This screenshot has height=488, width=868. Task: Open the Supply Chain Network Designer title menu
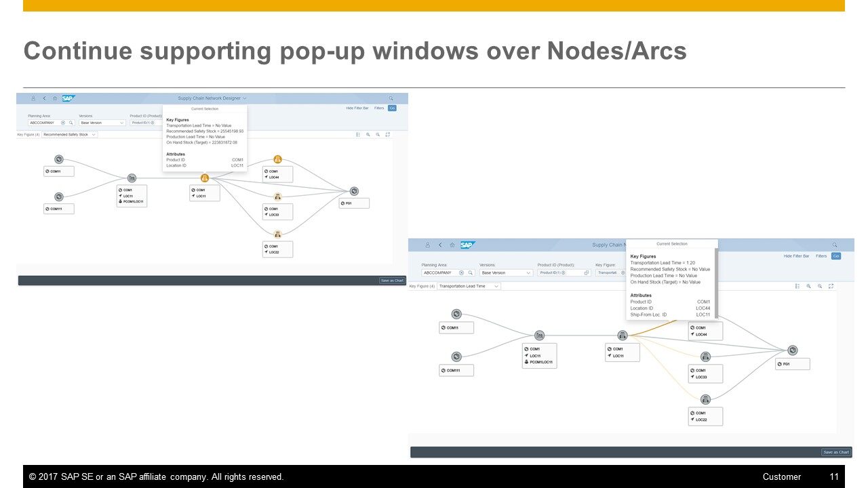point(212,98)
